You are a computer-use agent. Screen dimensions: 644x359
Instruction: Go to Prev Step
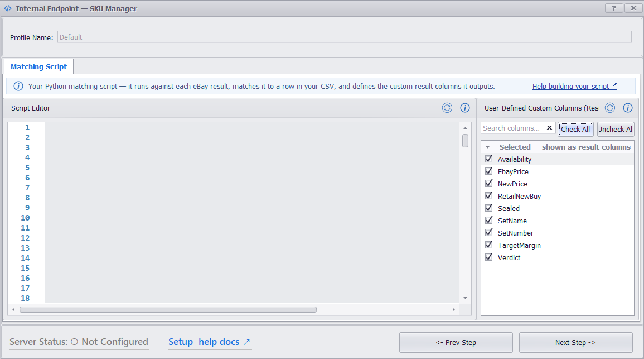[456, 343]
